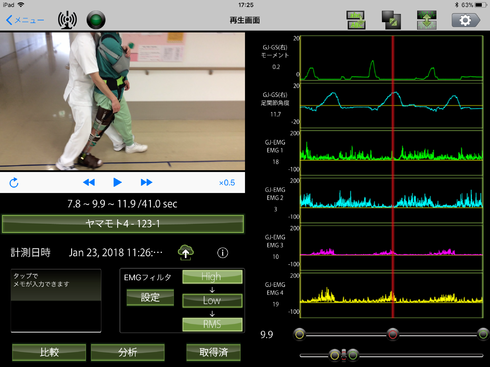Select the GJ-GS モーメント graph

point(392,58)
